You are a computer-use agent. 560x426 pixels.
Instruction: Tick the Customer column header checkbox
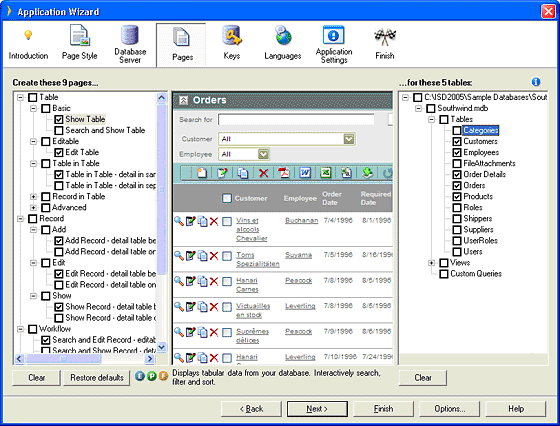point(227,198)
